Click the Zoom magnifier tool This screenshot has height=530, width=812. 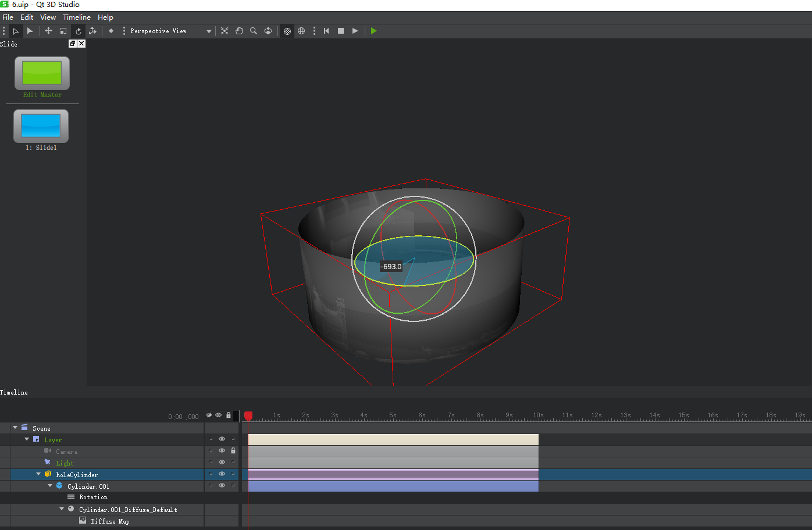click(x=254, y=31)
